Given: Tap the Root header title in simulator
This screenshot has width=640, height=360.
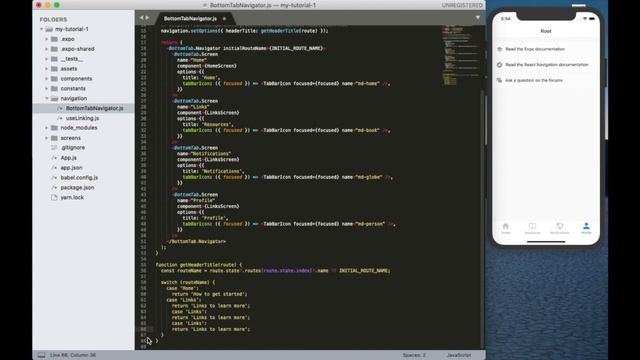Looking at the screenshot, I should pyautogui.click(x=546, y=31).
